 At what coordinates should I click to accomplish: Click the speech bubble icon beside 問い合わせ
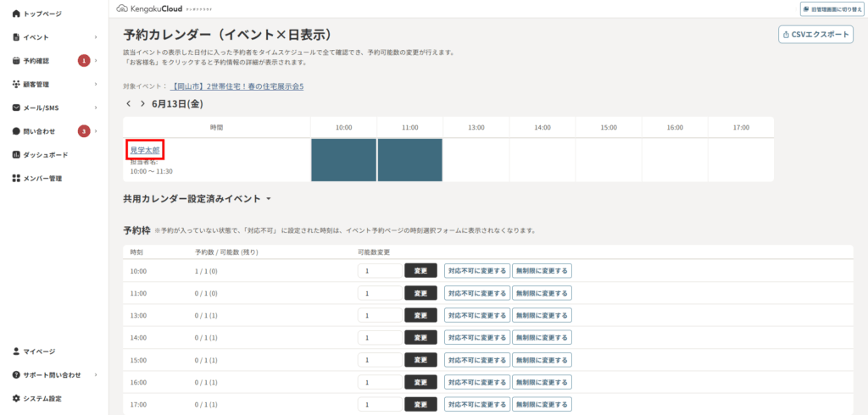pyautogui.click(x=16, y=131)
